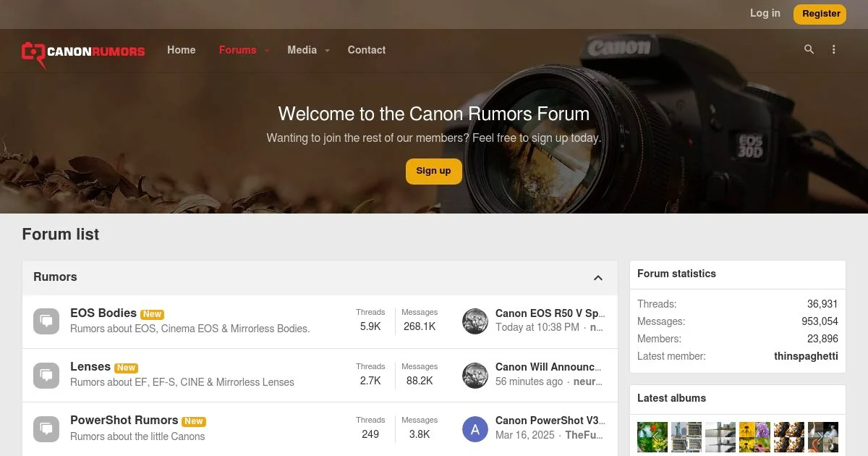Open the PowerShot Rumors forum

tap(124, 420)
